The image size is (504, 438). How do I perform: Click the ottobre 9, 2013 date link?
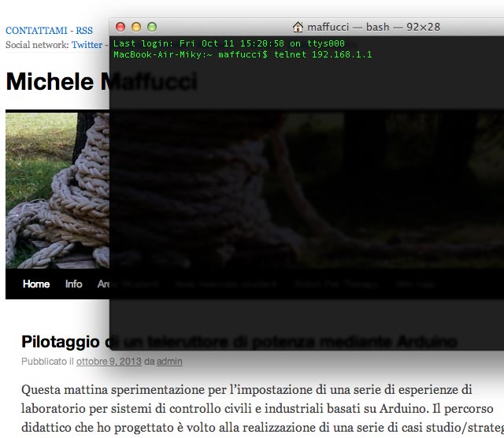point(109,362)
